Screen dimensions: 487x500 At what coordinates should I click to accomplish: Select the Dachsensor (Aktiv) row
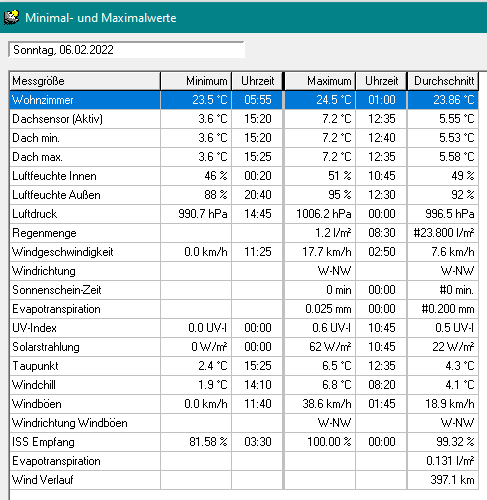244,119
